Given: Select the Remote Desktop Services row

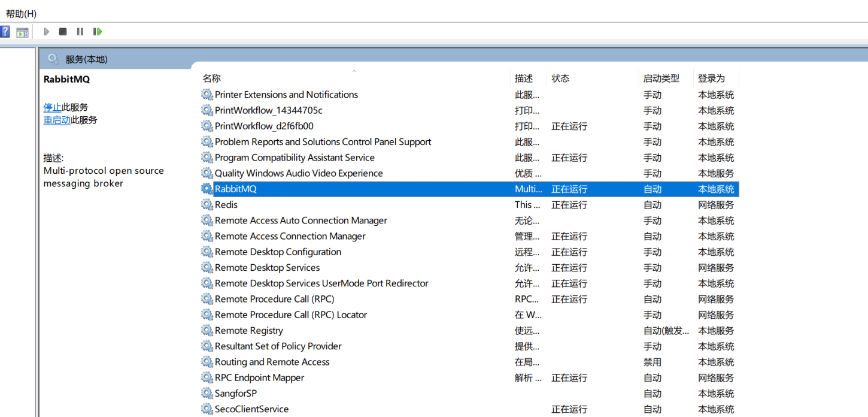Looking at the screenshot, I should point(267,268).
